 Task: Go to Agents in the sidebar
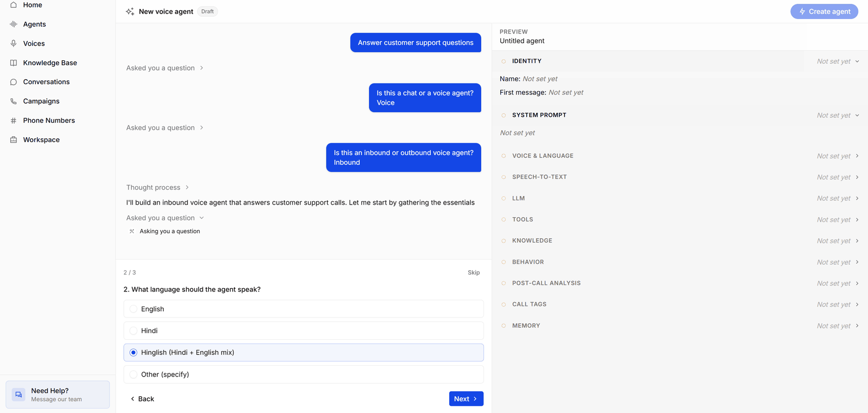point(34,24)
